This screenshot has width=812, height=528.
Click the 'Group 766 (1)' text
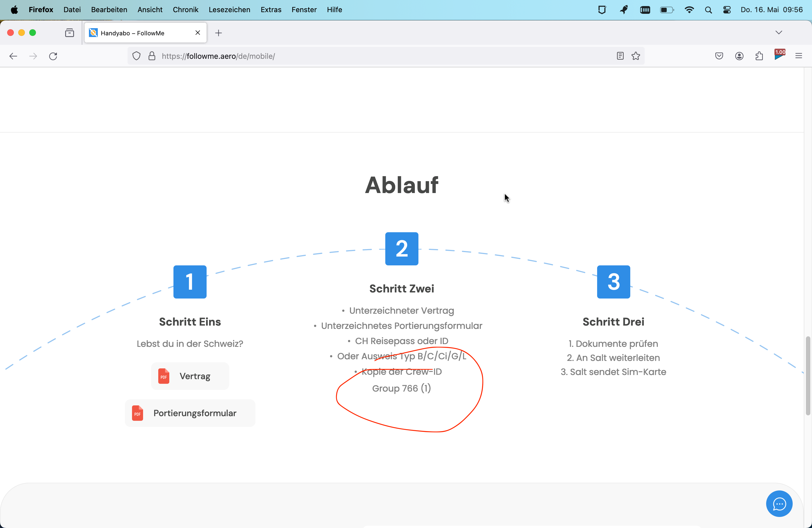point(402,388)
